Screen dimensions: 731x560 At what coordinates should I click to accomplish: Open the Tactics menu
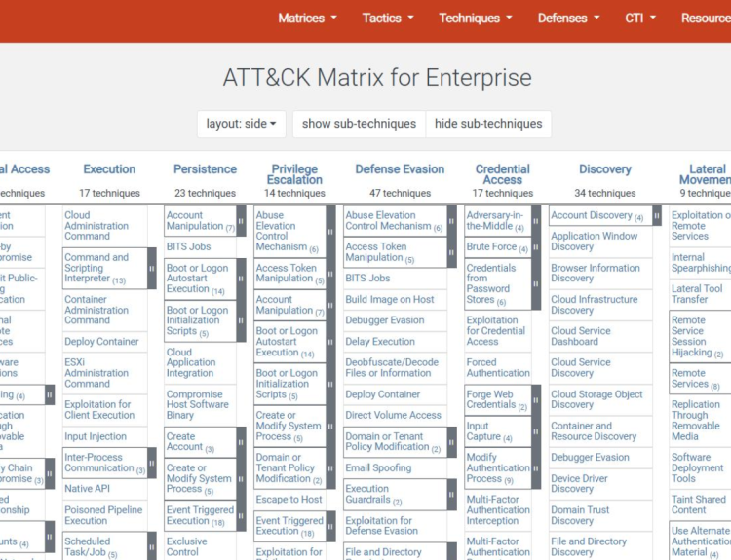click(x=388, y=19)
